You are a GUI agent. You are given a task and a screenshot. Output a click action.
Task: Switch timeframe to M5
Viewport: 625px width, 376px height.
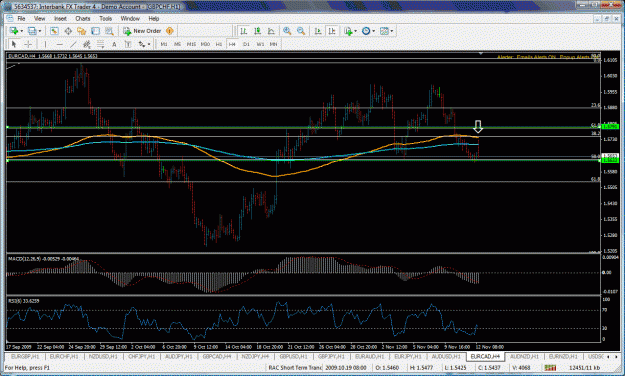click(x=177, y=44)
